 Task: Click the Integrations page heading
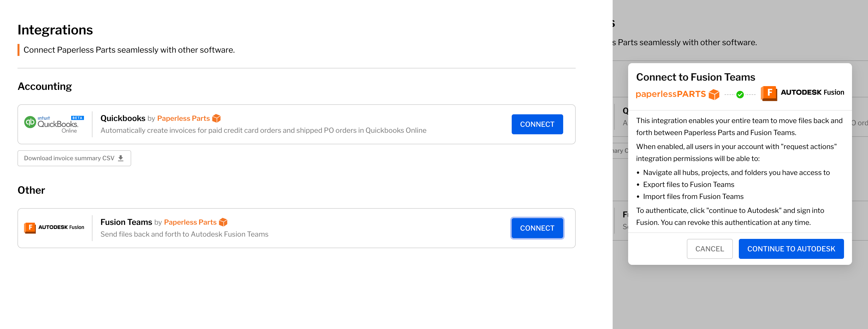[55, 30]
